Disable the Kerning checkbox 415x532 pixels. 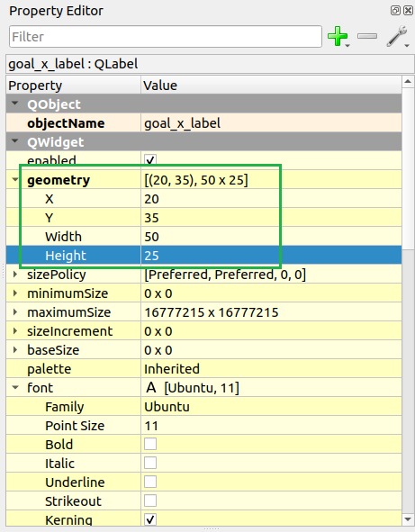[x=150, y=519]
